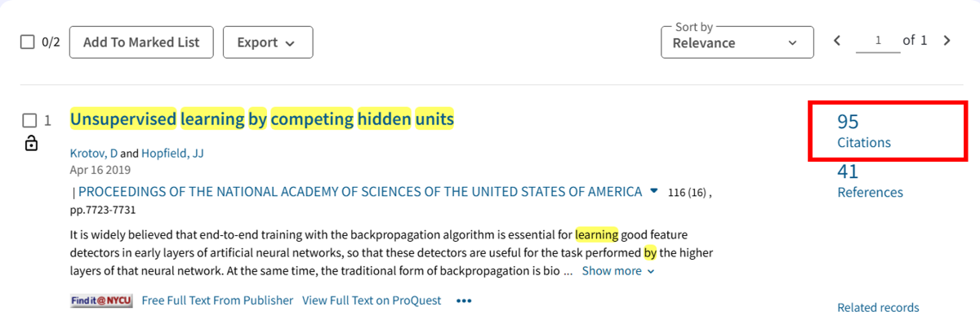Viewport: 980px width, 334px height.
Task: Open Free Full Text From Publisher
Action: (x=217, y=301)
